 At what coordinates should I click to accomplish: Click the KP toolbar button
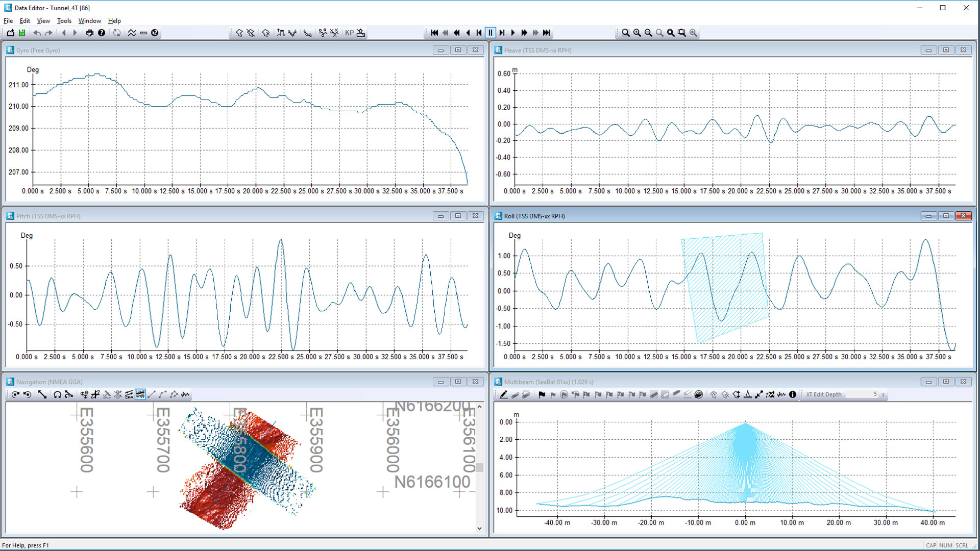coord(349,33)
